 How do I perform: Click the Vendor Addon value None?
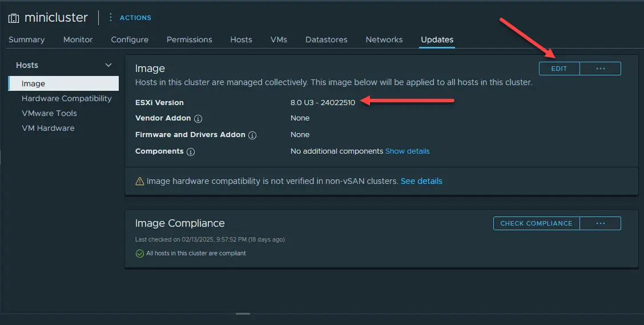pyautogui.click(x=300, y=118)
